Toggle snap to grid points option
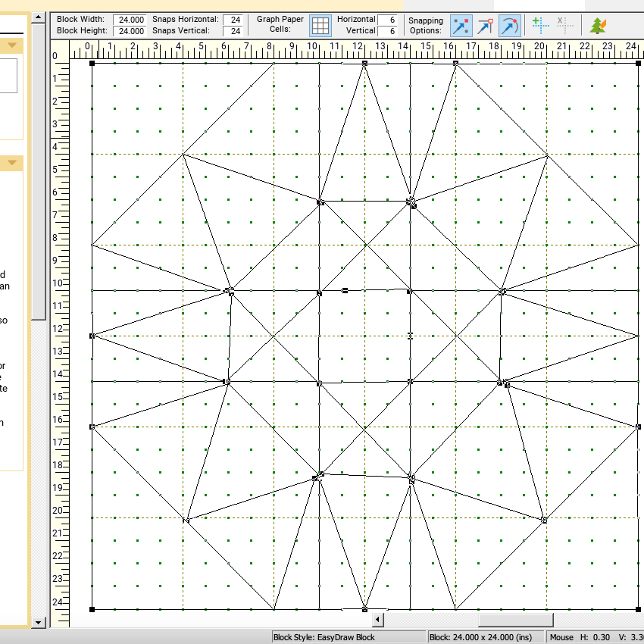Image resolution: width=644 pixels, height=644 pixels. [x=460, y=27]
